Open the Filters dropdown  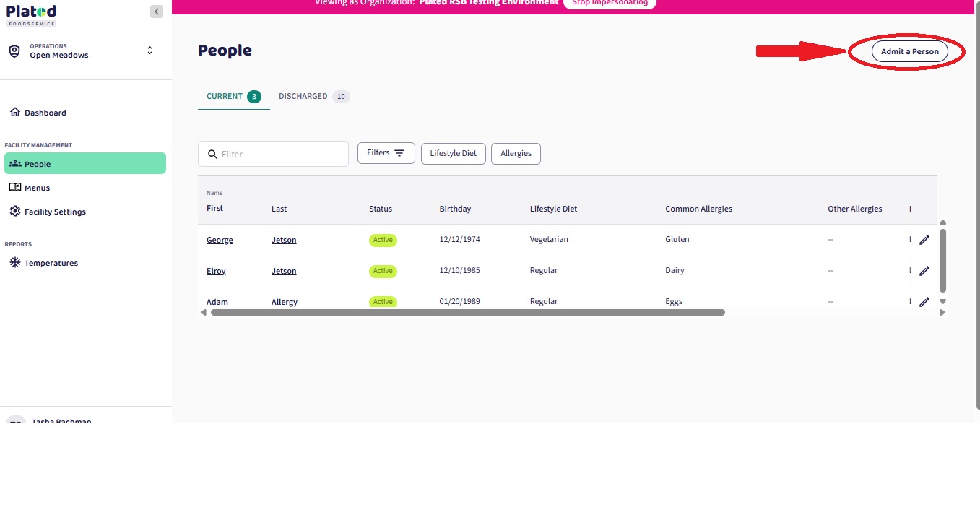coord(386,153)
